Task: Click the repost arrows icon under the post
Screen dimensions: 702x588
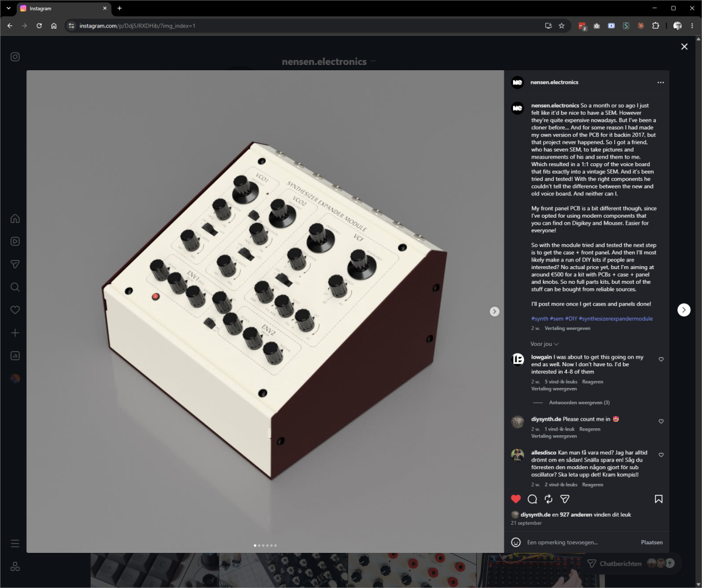Action: [549, 499]
